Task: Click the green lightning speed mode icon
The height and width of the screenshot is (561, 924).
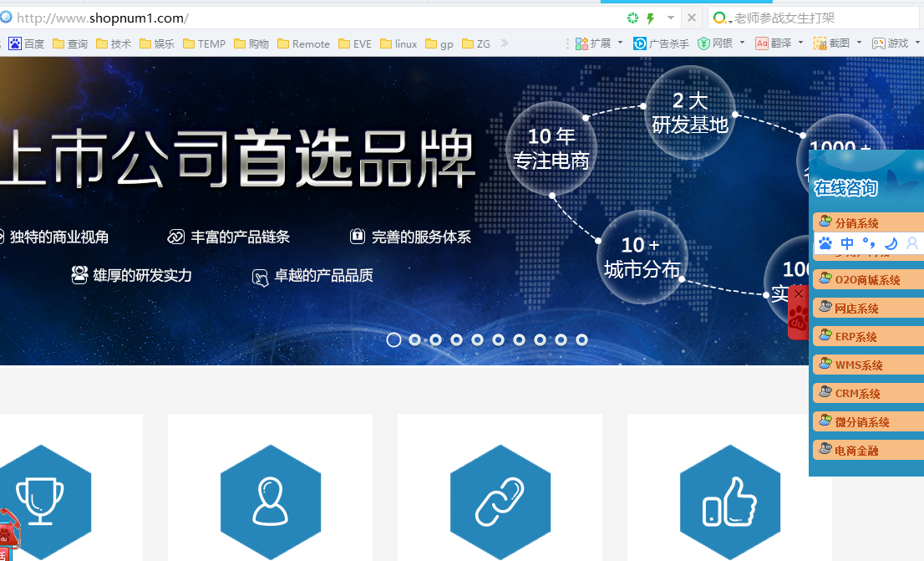Action: tap(651, 18)
